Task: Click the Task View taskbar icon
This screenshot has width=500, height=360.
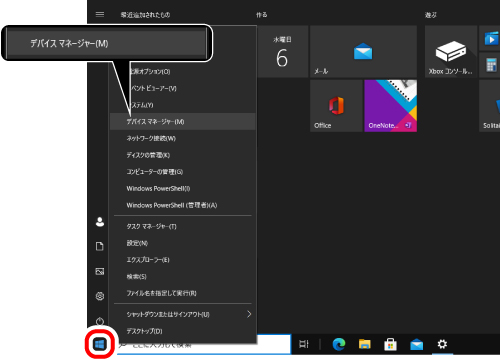Action: pos(304,344)
